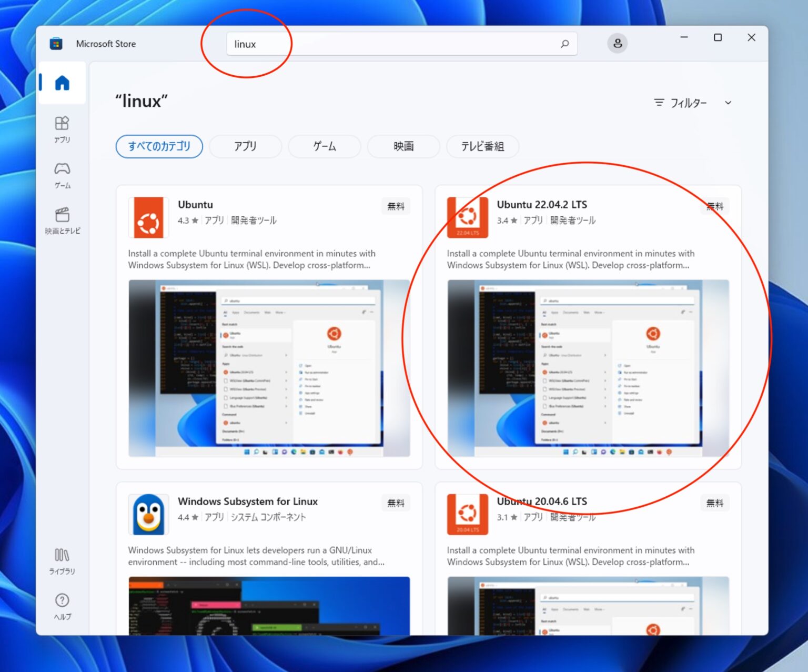Image resolution: width=808 pixels, height=672 pixels.
Task: Open the Windows Subsystem for Linux listing
Action: 248,501
